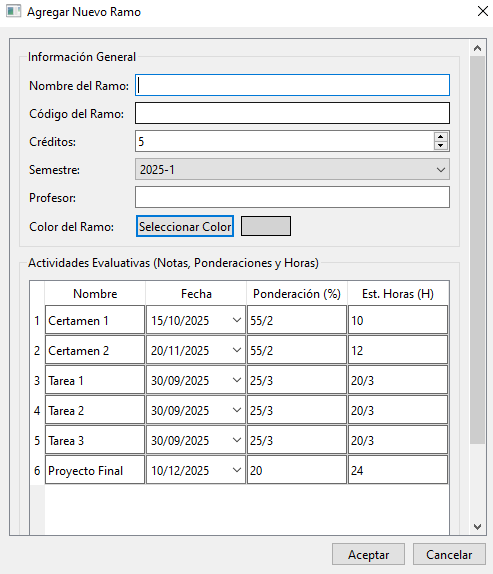Click the Aceptar button
Image resolution: width=493 pixels, height=574 pixels.
(x=368, y=554)
